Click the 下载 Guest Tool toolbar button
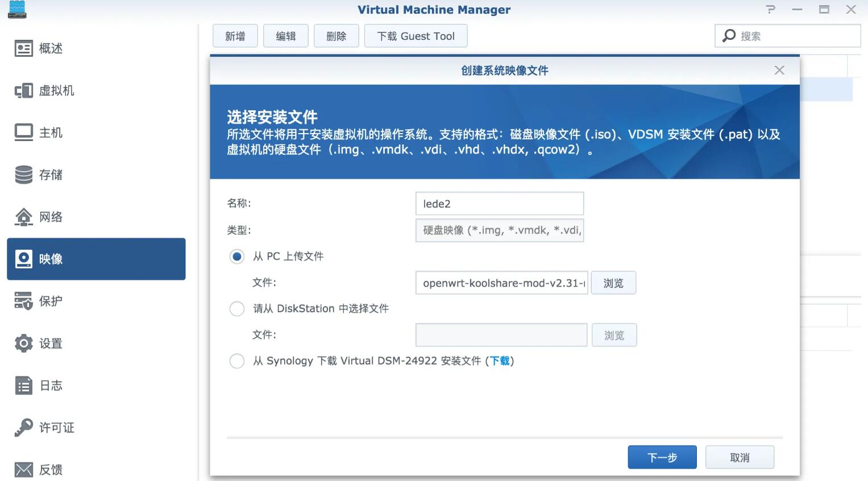Image resolution: width=868 pixels, height=481 pixels. 416,36
